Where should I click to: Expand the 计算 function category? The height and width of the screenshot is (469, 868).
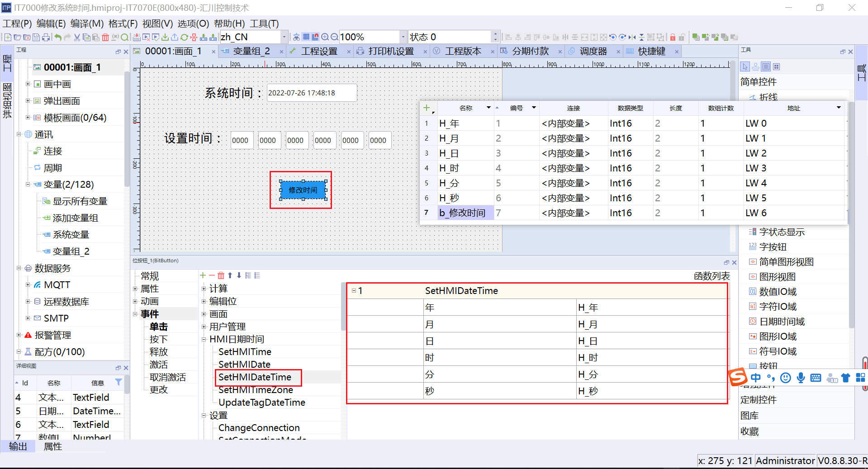click(x=204, y=289)
